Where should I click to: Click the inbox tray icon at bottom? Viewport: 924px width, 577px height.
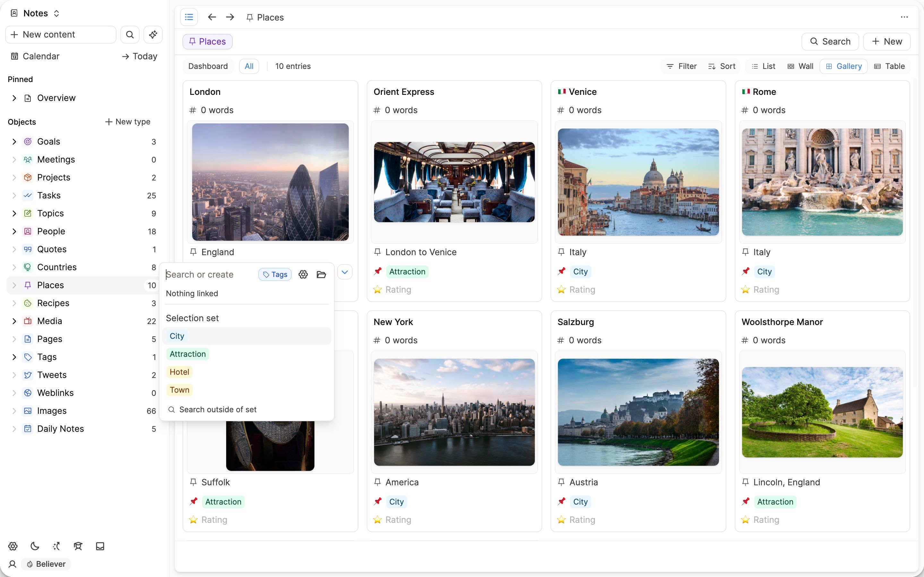100,546
